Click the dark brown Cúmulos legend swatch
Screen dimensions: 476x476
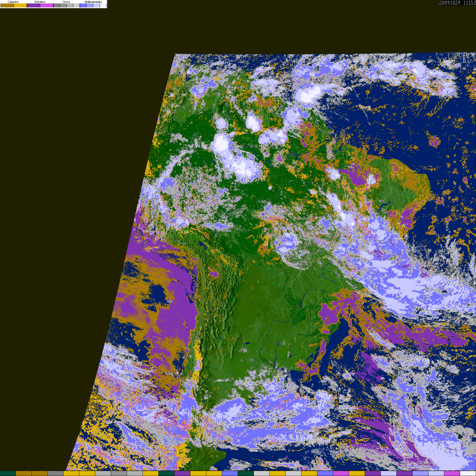7,6
